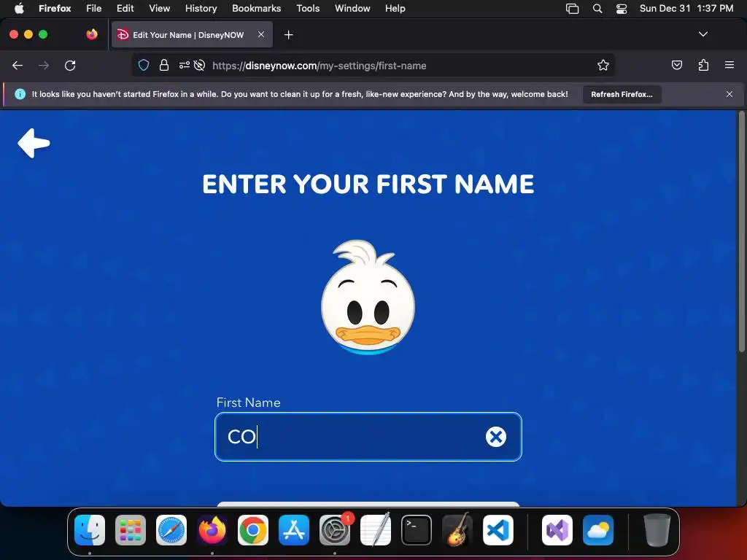The image size is (747, 560).
Task: Open the Firefox menu in menu bar
Action: click(55, 8)
